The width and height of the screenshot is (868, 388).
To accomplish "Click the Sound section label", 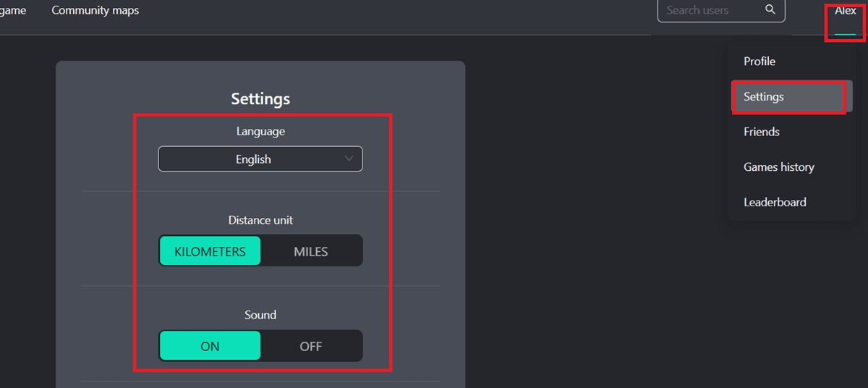I will pos(260,315).
